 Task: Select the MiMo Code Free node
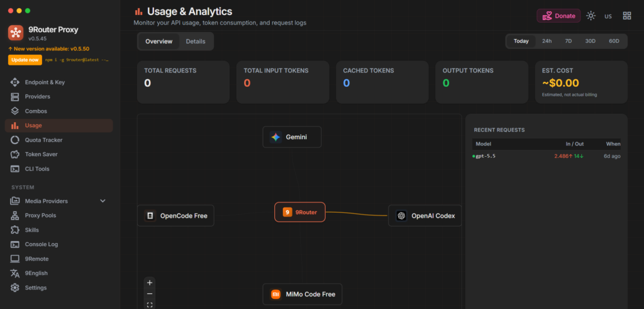tap(303, 294)
